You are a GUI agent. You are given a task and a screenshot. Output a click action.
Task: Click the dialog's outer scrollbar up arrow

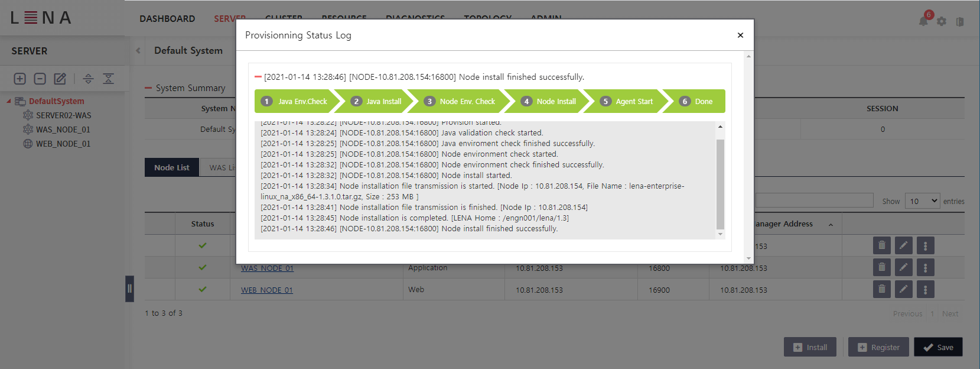tap(748, 57)
